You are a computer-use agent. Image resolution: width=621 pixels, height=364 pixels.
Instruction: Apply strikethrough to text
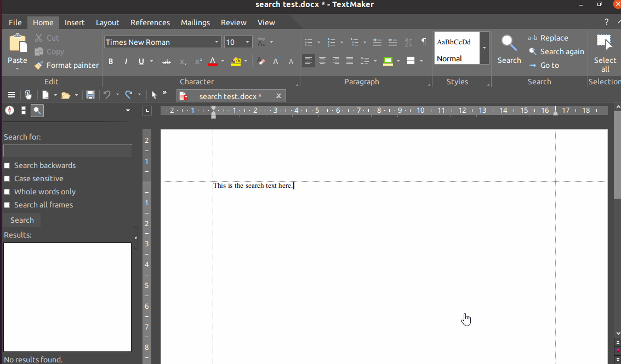tap(167, 61)
